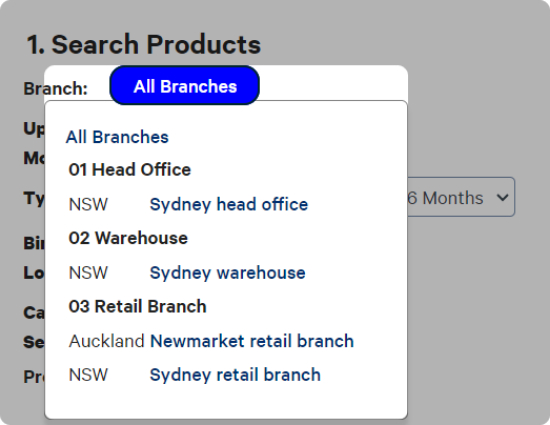Viewport: 550px width, 425px height.
Task: Click the 1. Search Products heading
Action: point(144,45)
